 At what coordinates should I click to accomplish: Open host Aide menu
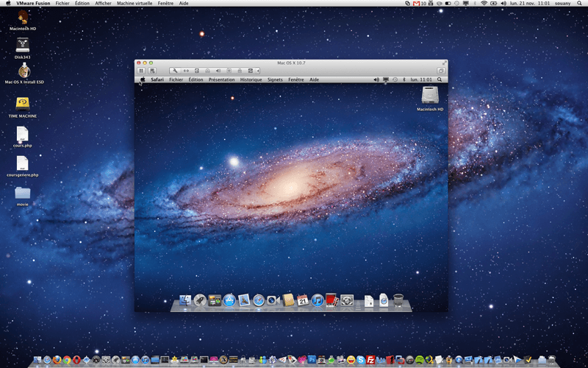pyautogui.click(x=184, y=4)
